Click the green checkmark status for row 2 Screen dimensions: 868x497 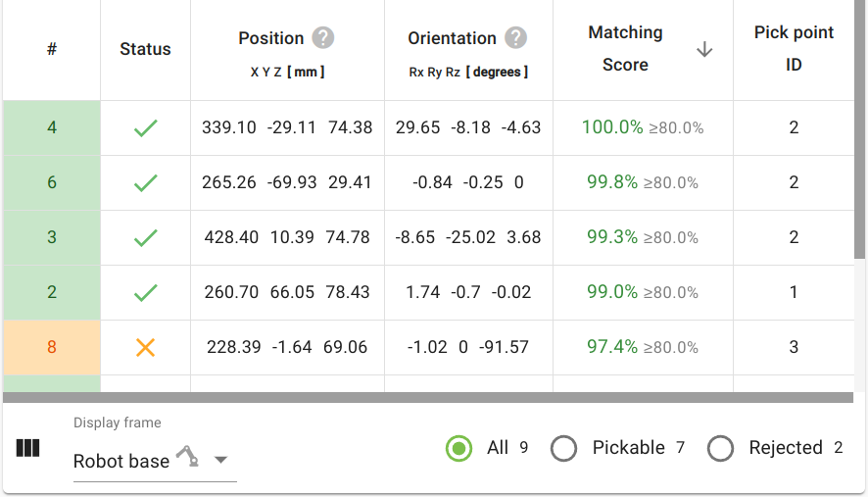146,292
